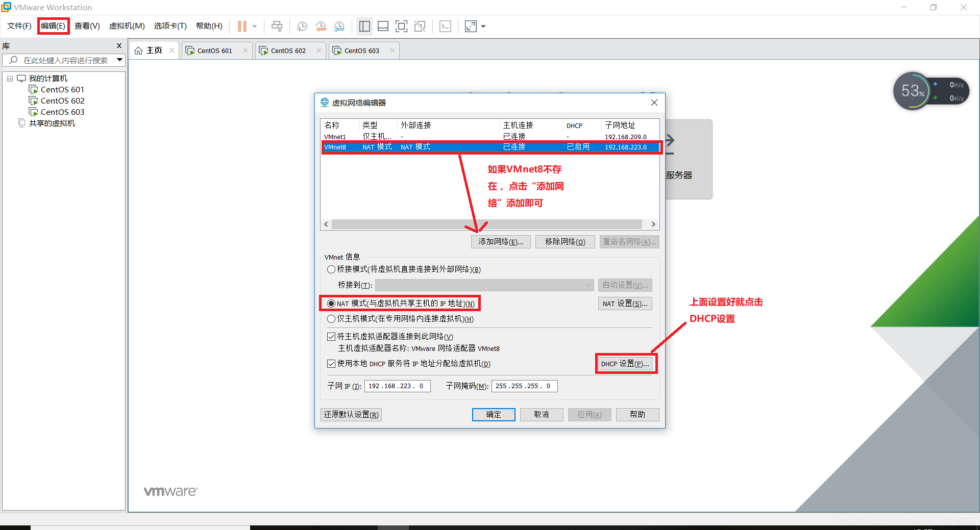This screenshot has height=530, width=980.
Task: Toggle 将主机虚拟适配器连接到此网络 checkbox
Action: pos(331,337)
